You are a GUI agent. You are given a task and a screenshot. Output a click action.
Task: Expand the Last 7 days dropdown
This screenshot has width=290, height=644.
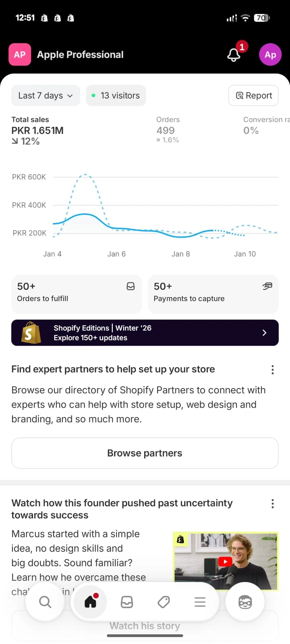point(46,95)
